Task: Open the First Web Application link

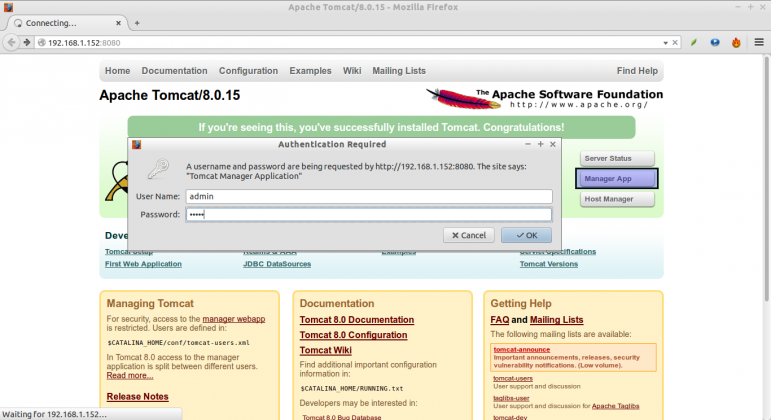Action: click(x=143, y=264)
